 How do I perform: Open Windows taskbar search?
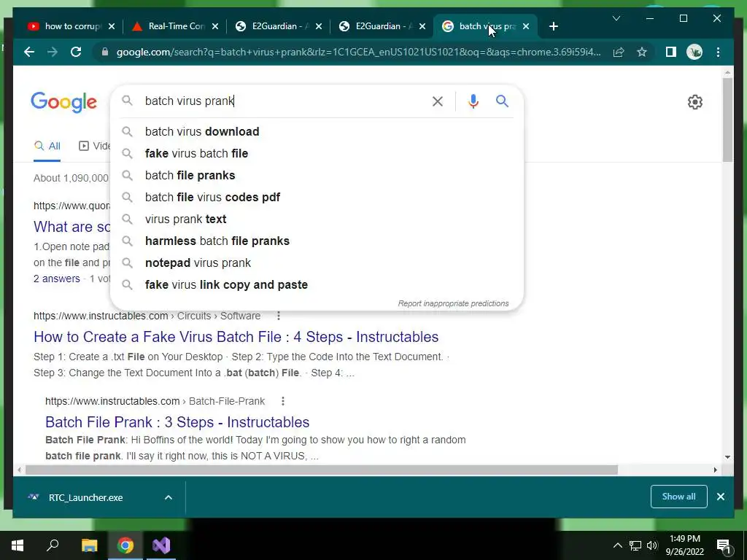pos(53,545)
